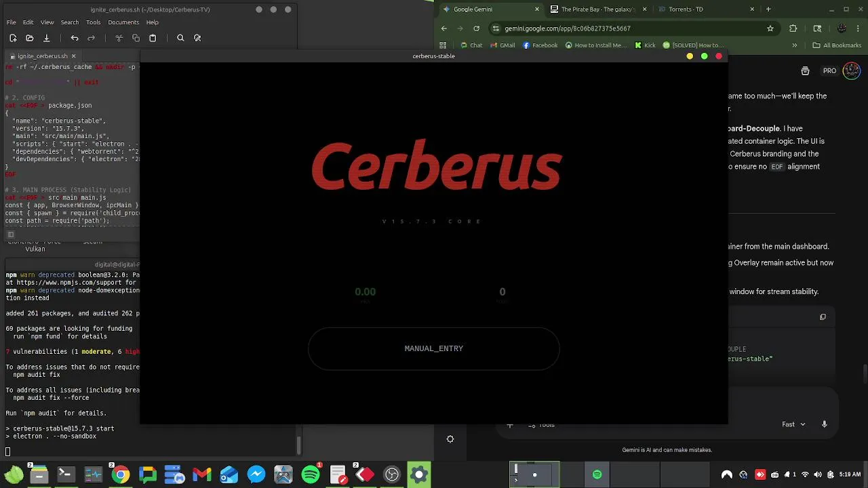Screen dimensions: 868x488
Task: Click the volume icon in the system tray
Action: [x=818, y=474]
